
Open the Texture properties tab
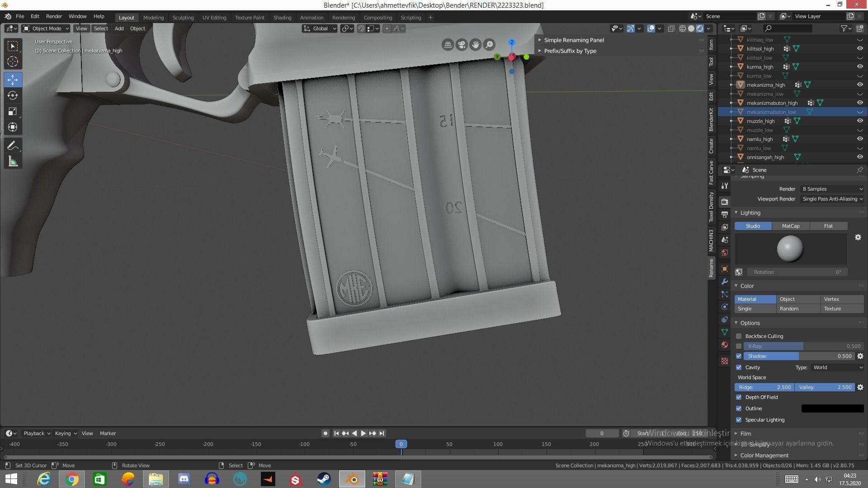tap(725, 361)
